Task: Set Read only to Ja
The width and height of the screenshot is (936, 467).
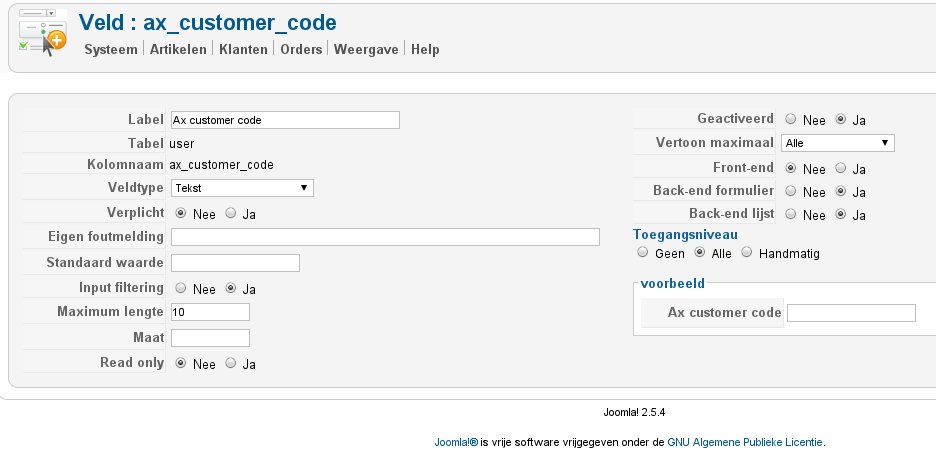Action: pos(232,363)
